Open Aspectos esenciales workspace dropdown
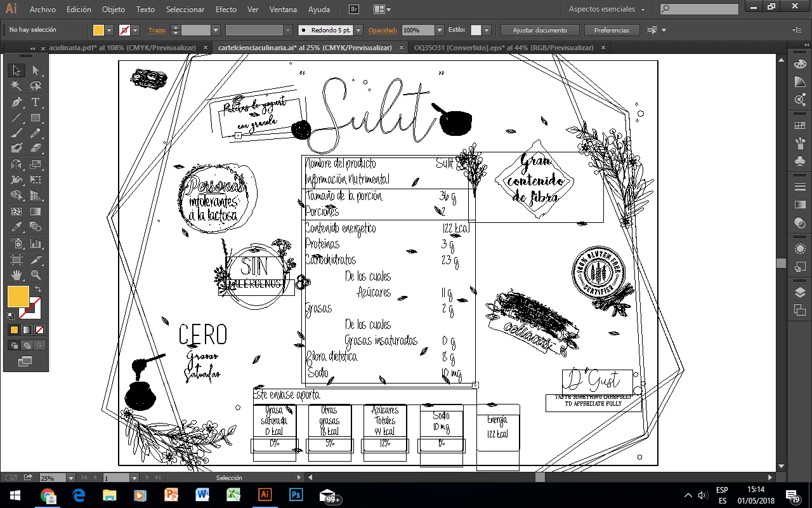The width and height of the screenshot is (812, 508). (606, 10)
